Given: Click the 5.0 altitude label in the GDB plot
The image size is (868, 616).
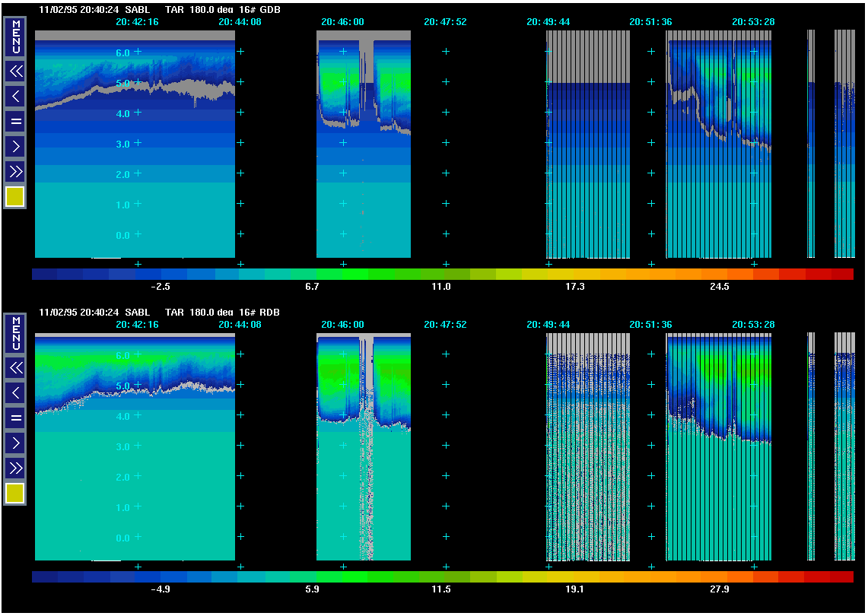Looking at the screenshot, I should coord(122,83).
